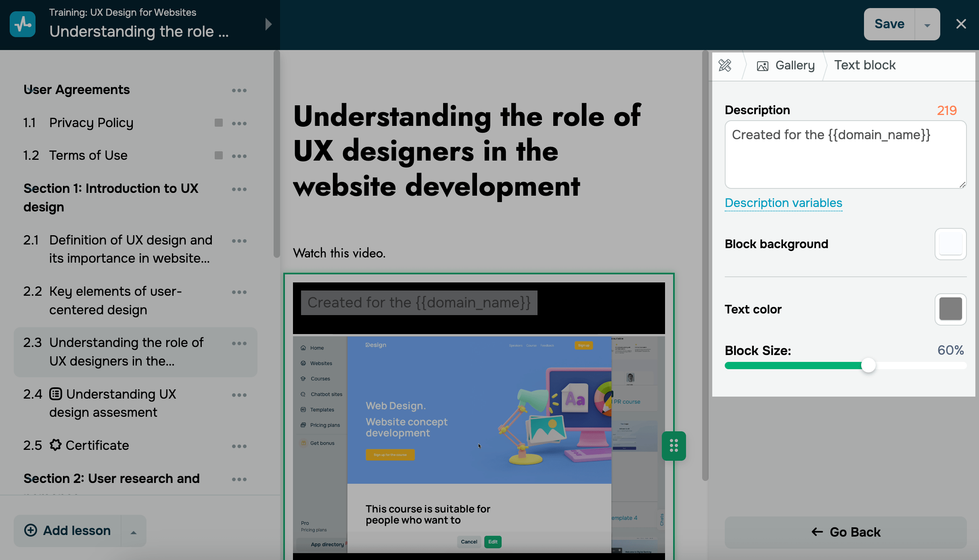Open the Block background color swatch
979x560 pixels.
(x=950, y=244)
